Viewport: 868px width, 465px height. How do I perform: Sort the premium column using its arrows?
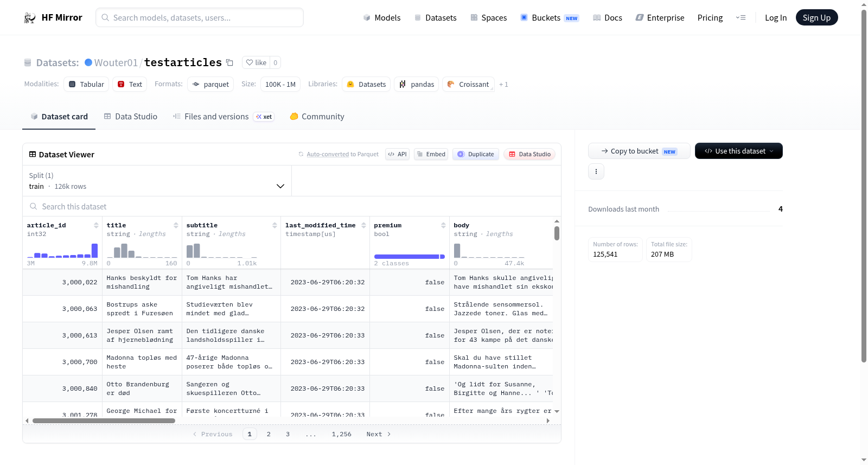[443, 225]
